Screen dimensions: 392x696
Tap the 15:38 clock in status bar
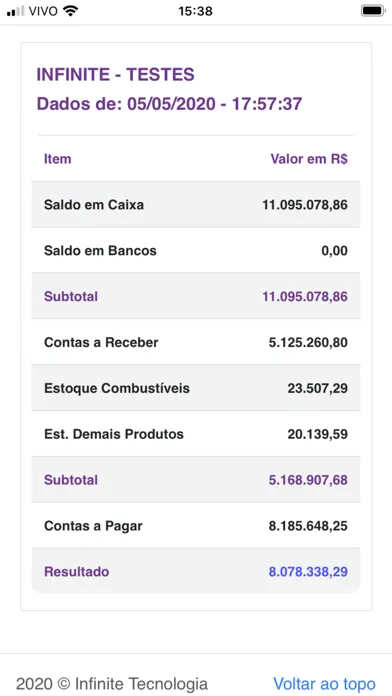click(195, 11)
